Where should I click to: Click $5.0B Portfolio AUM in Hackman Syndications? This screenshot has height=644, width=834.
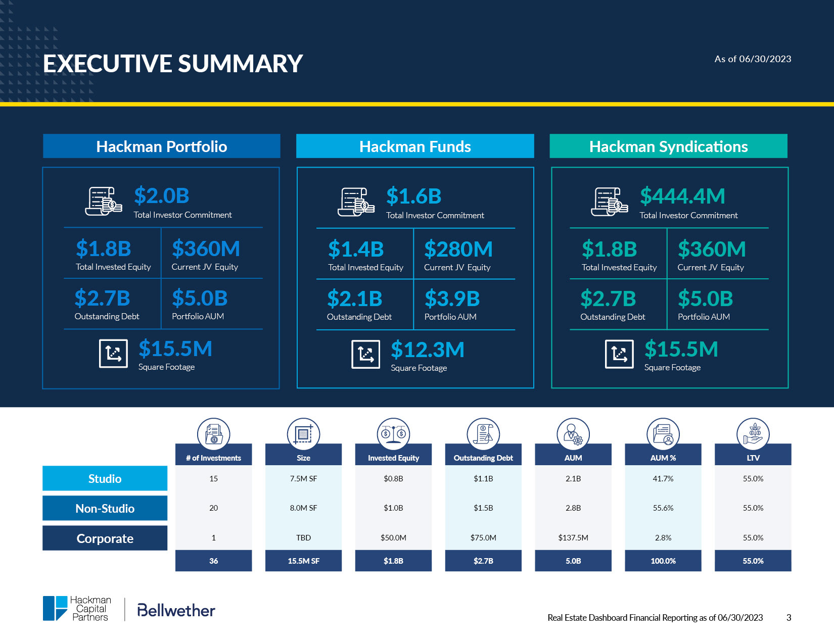click(x=705, y=299)
